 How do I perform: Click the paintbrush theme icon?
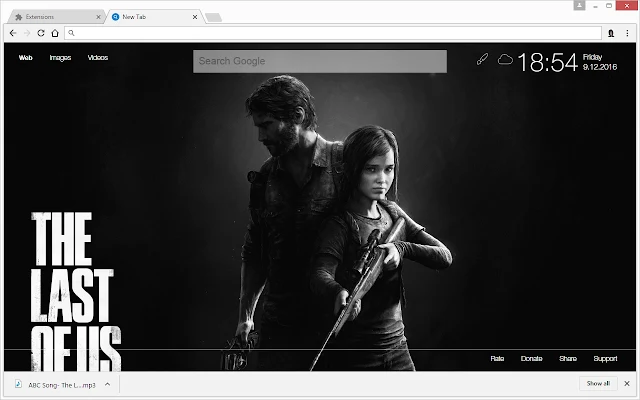coord(482,60)
